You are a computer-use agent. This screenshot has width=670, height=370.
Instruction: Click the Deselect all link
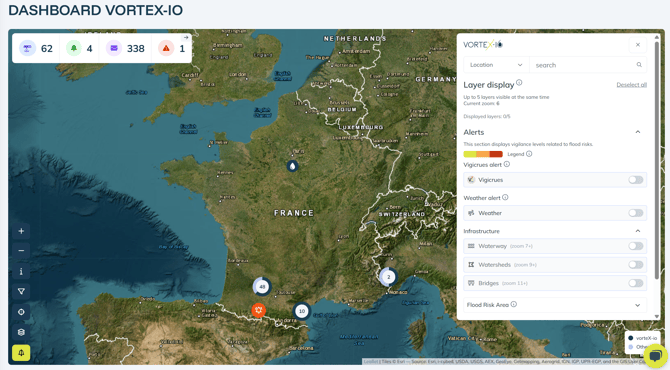point(631,85)
